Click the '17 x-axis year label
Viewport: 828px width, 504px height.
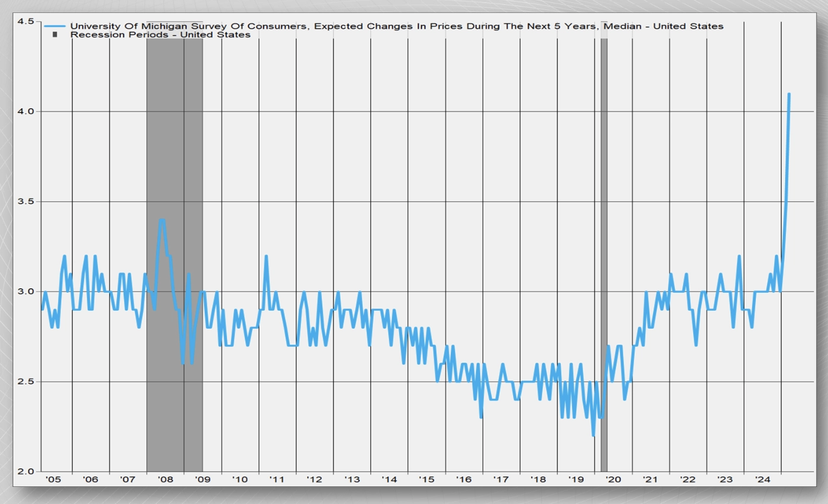[500, 480]
